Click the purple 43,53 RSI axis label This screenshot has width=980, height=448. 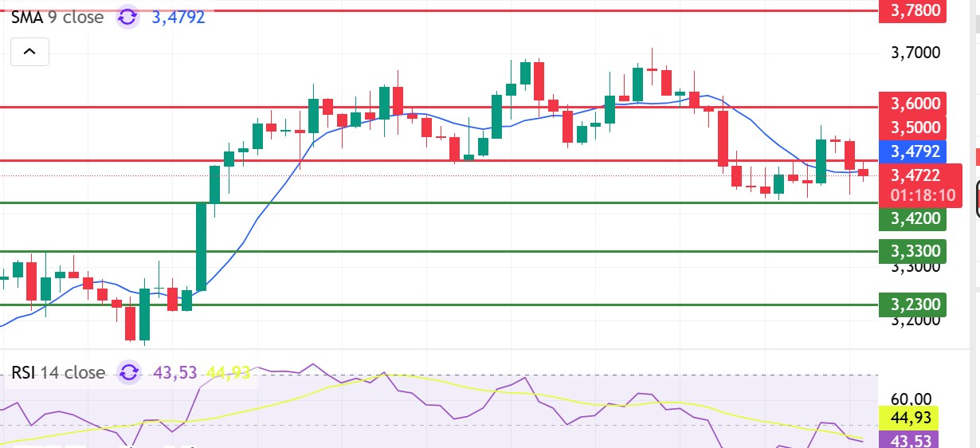[911, 439]
